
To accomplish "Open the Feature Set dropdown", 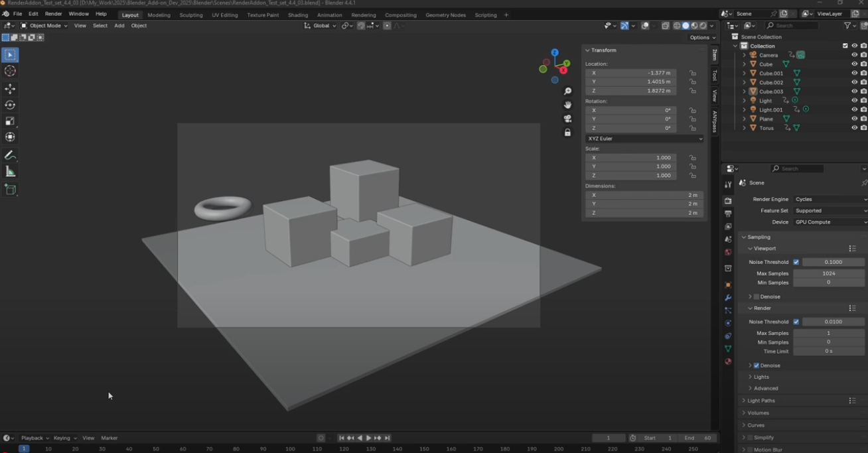I will pos(830,210).
